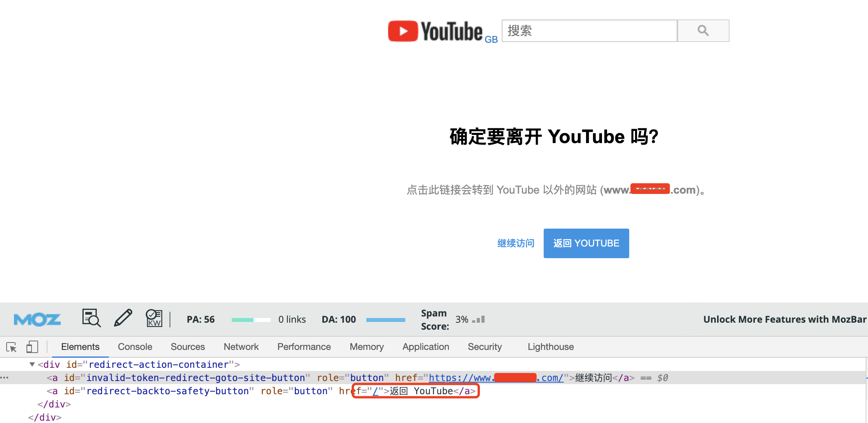Open the Network tab
Image resolution: width=868 pixels, height=423 pixels.
click(241, 347)
